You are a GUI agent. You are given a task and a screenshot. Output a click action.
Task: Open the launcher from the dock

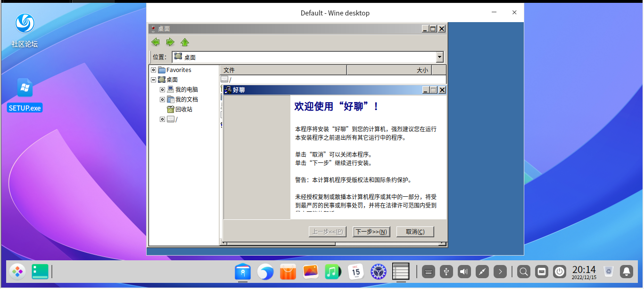point(17,272)
